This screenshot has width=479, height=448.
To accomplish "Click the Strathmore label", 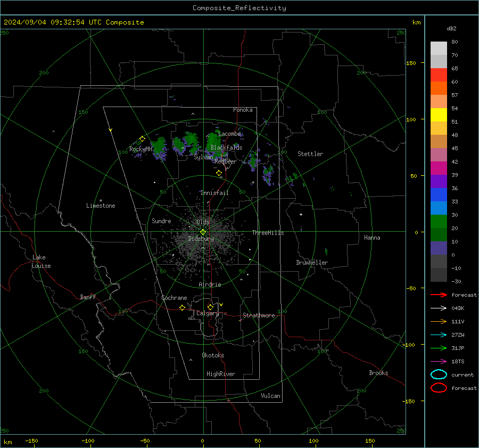I will click(259, 315).
